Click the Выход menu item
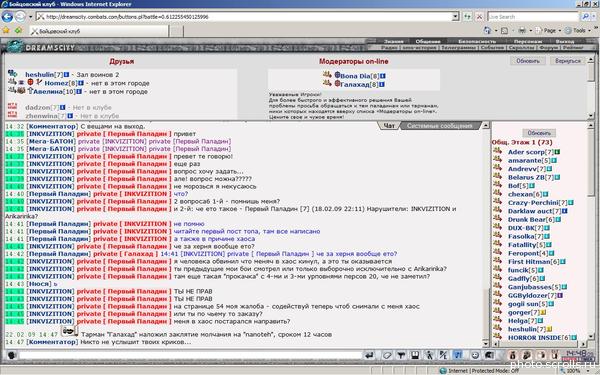The height and width of the screenshot is (375, 600). (x=565, y=41)
